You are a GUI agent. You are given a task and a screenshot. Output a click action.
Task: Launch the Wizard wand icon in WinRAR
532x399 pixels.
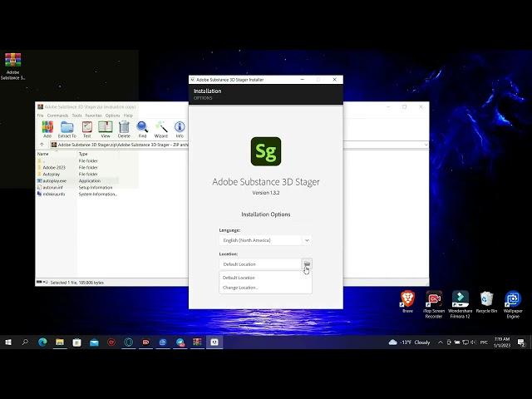point(160,130)
